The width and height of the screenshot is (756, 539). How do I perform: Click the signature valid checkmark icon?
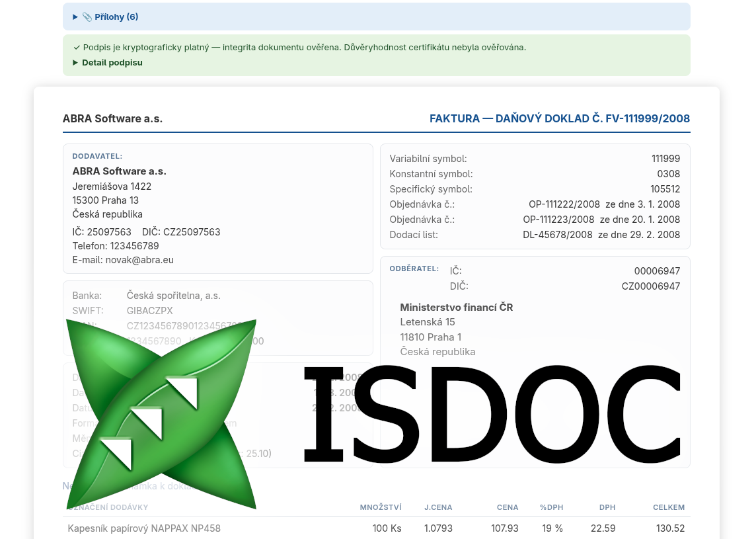(77, 48)
